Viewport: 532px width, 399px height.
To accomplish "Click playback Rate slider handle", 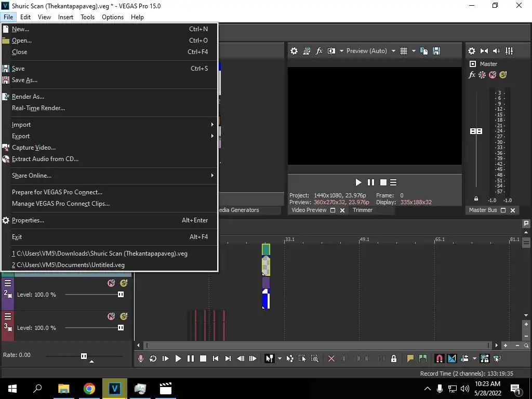I will click(84, 356).
